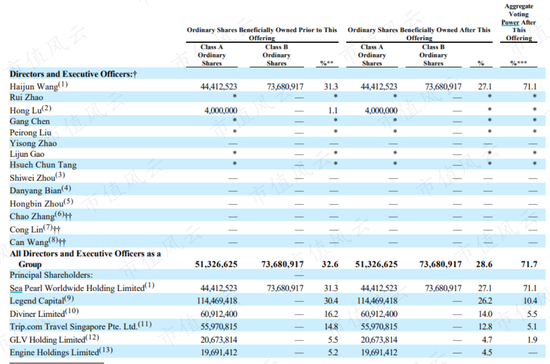Click the Sea Pearl Worldwide Holding Limited entry
Screen dimensions: 550x364
(82, 288)
